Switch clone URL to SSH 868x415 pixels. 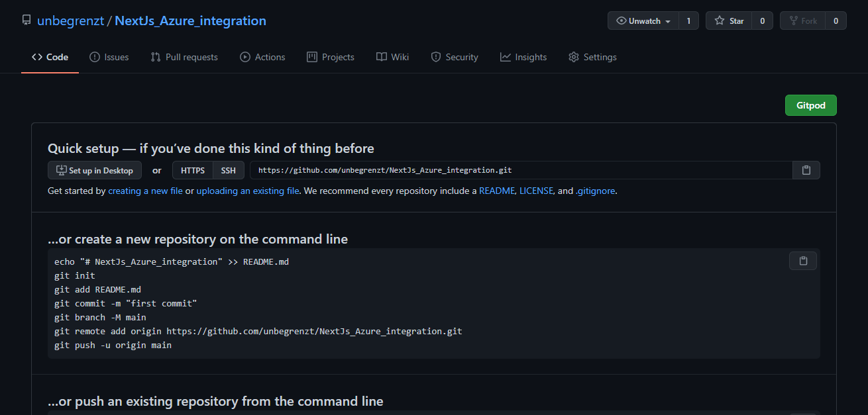click(229, 170)
